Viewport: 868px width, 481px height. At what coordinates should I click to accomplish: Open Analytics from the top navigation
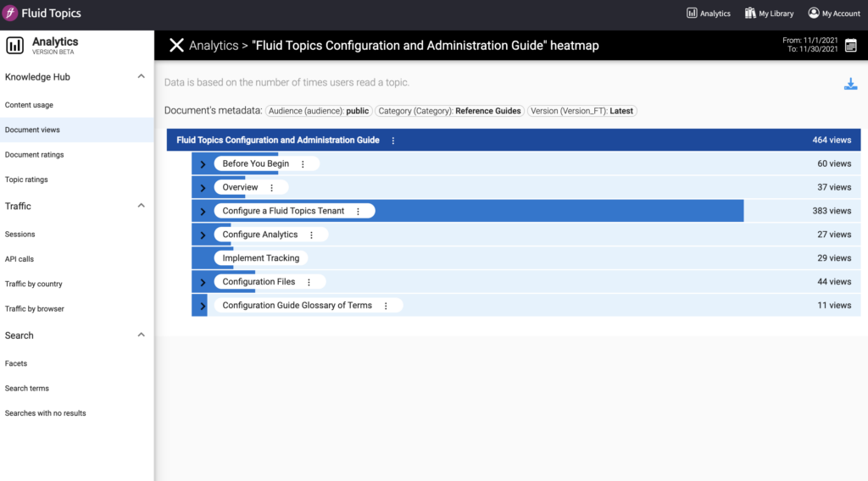(x=709, y=14)
